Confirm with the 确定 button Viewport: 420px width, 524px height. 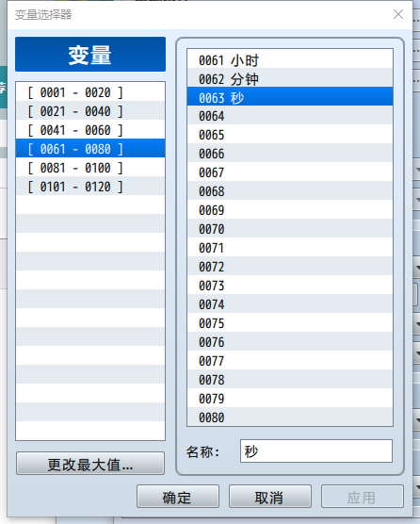pos(178,497)
